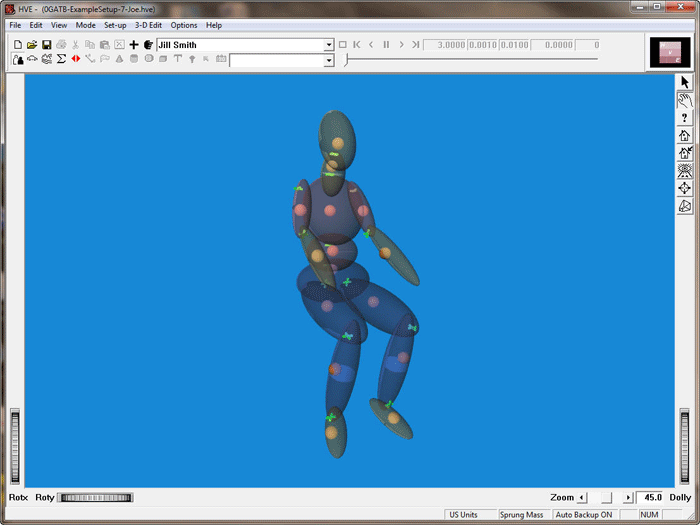
Task: Select the arrow pointer tool in right toolbar
Action: click(685, 82)
